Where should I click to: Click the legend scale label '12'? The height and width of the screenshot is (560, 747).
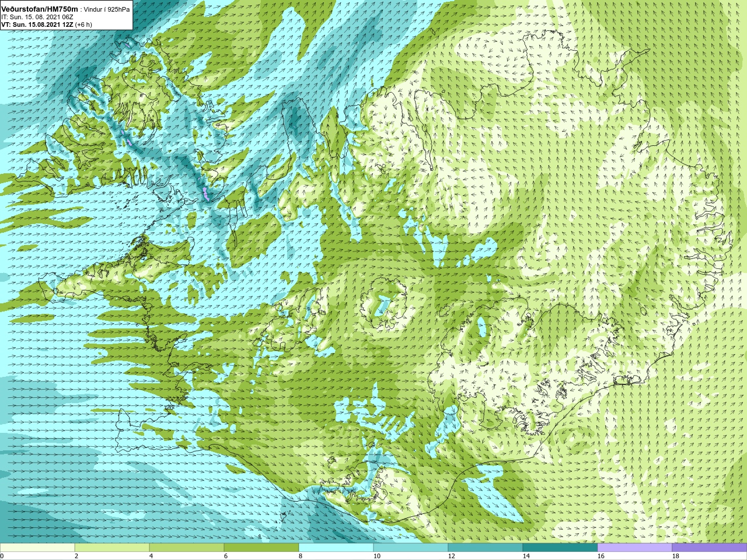tap(452, 556)
